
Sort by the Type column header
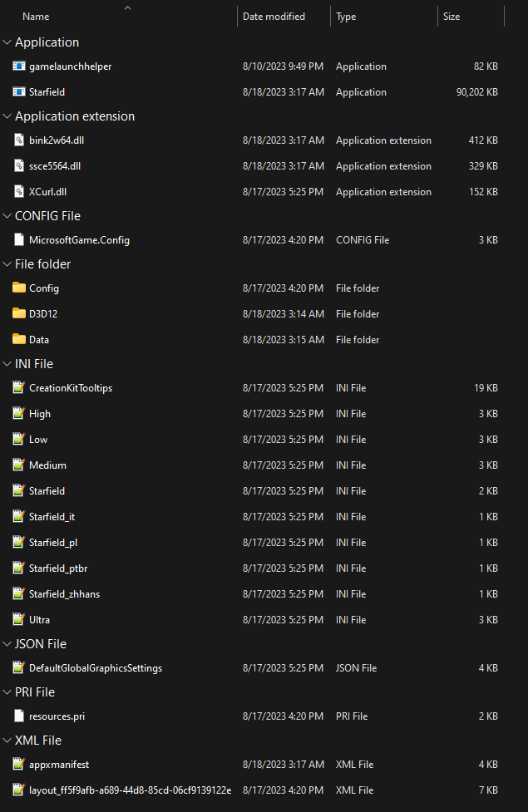(346, 17)
